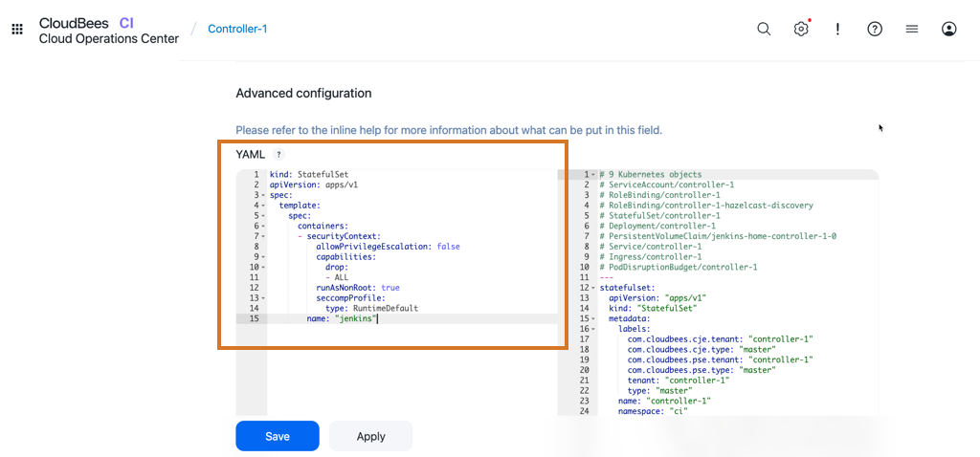
Task: Collapse the statefulset fold arrow in right pane
Action: (593, 288)
